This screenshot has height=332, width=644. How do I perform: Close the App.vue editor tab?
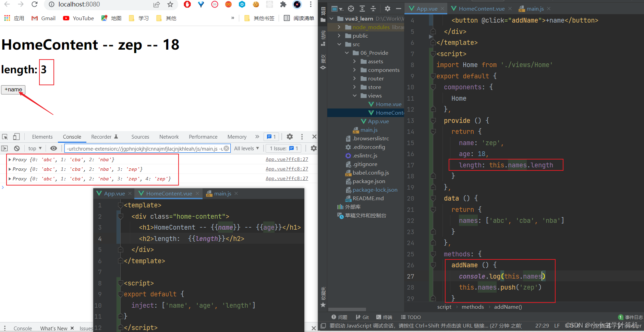click(x=442, y=9)
